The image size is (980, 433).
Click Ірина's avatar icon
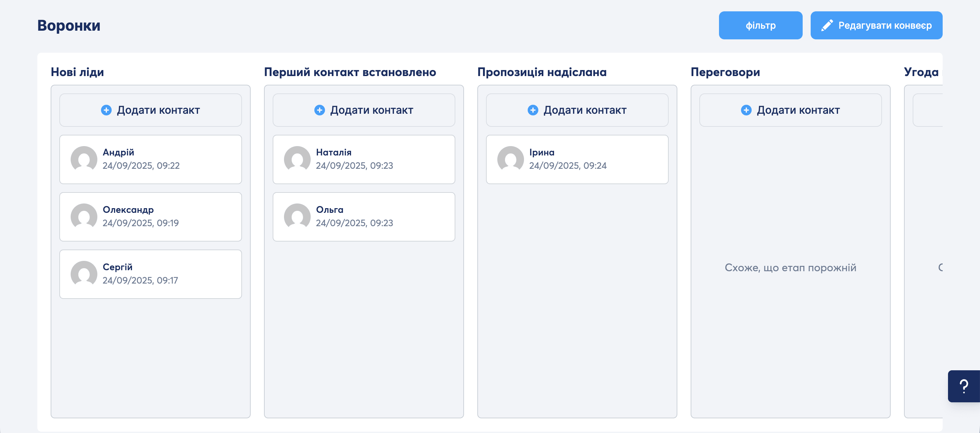click(x=511, y=159)
